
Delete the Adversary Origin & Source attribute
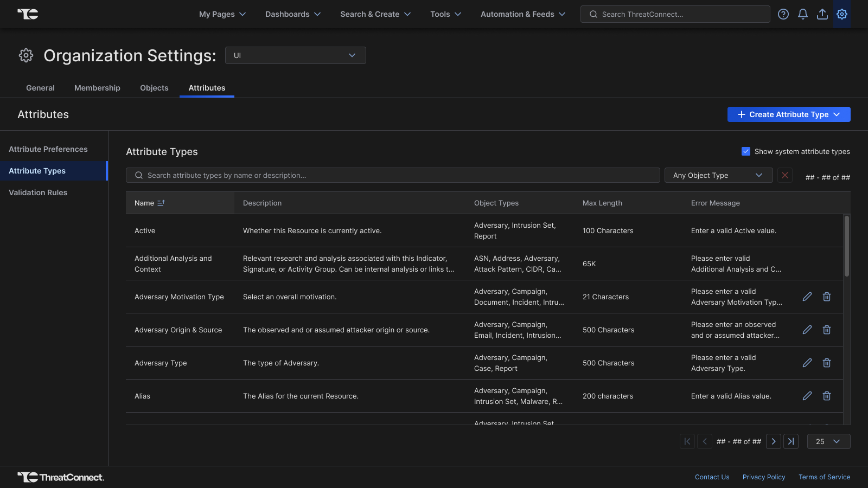click(x=827, y=330)
